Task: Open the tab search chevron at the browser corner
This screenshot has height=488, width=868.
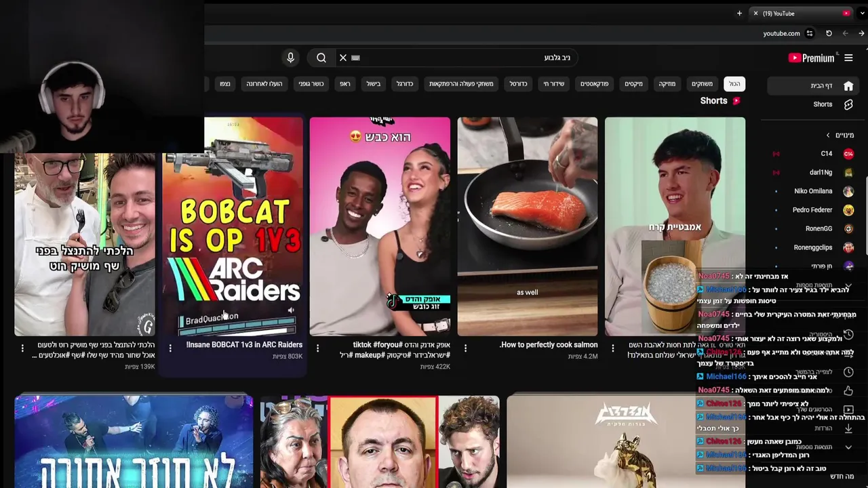Action: pos(863,14)
